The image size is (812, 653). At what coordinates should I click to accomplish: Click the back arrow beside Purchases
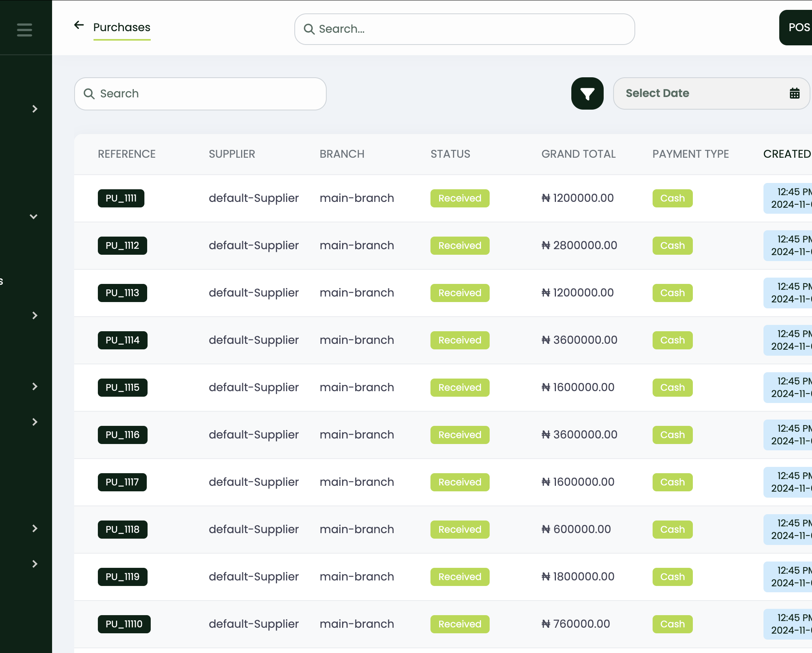[x=79, y=25]
